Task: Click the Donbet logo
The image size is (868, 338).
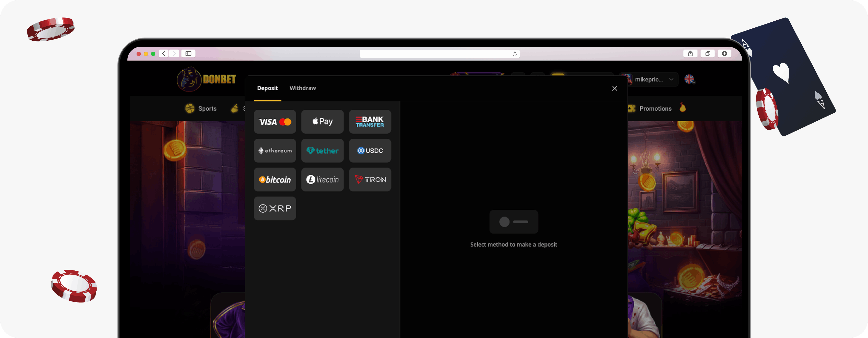Action: click(x=206, y=79)
